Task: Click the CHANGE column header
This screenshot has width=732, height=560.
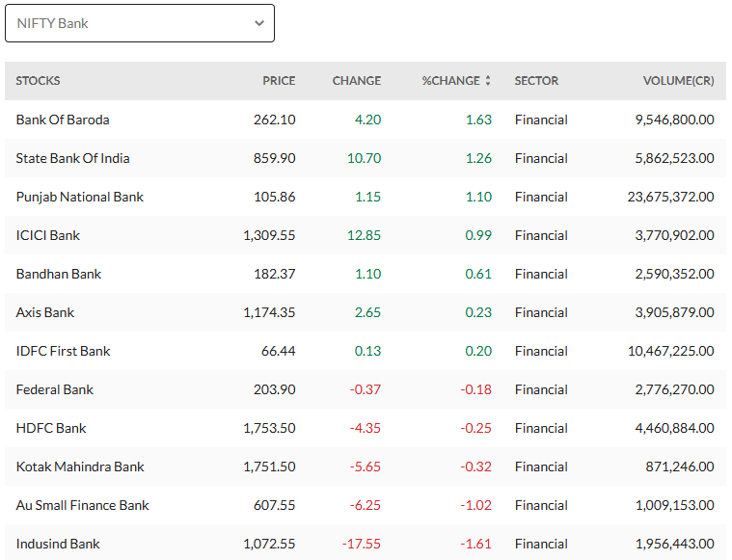Action: coord(356,81)
